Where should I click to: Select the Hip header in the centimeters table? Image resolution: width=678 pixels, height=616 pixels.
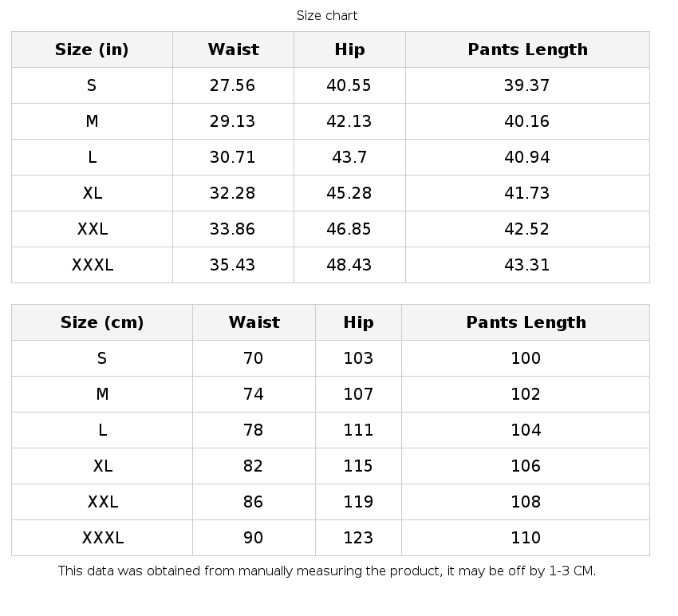pyautogui.click(x=358, y=322)
